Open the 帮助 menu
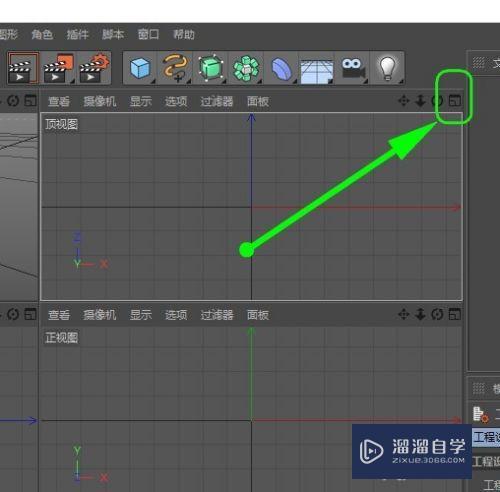Viewport: 500px width, 492px height. 184,34
